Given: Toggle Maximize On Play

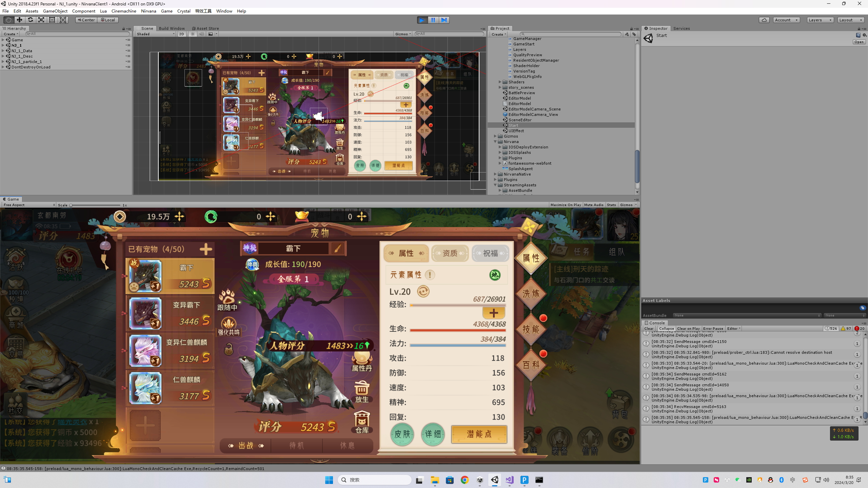Looking at the screenshot, I should pos(565,205).
